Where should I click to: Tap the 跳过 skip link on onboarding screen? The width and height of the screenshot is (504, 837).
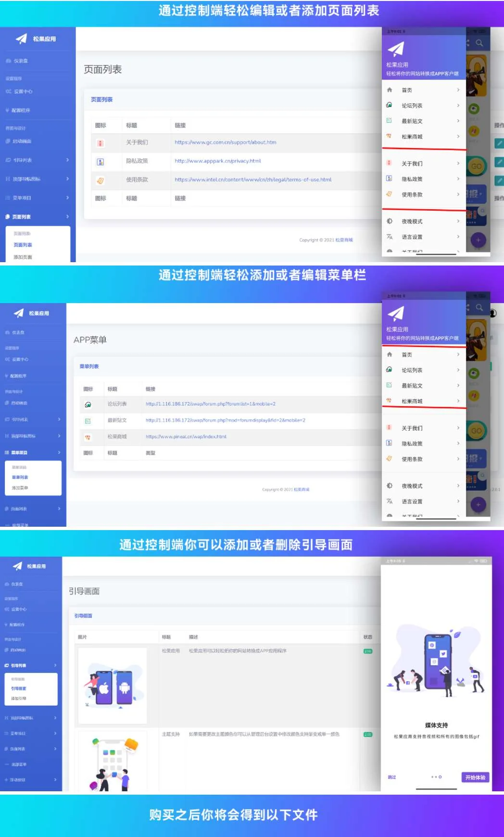point(392,777)
